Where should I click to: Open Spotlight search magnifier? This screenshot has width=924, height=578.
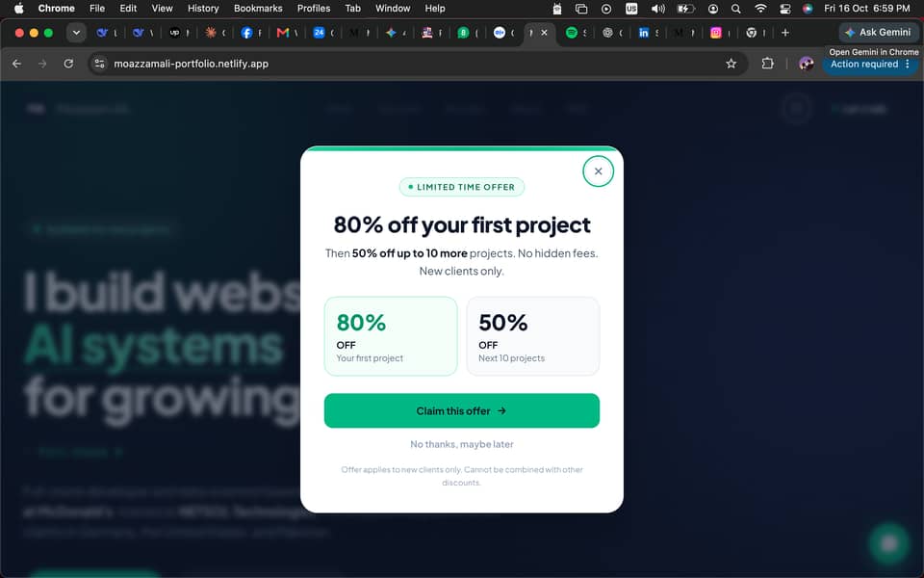(736, 9)
